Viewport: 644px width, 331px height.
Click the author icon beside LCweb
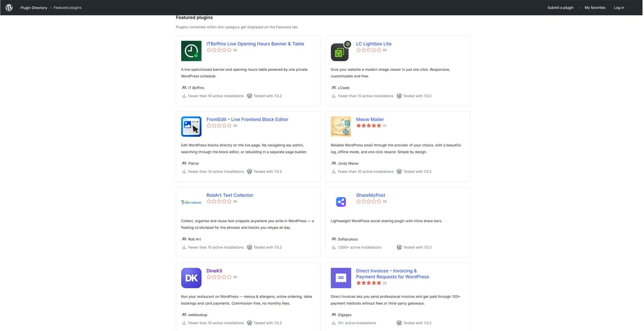pos(334,88)
